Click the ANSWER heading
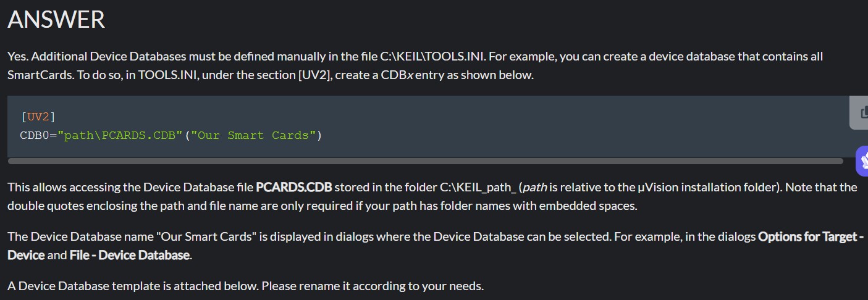Screen dimensions: 868x300 [x=56, y=20]
